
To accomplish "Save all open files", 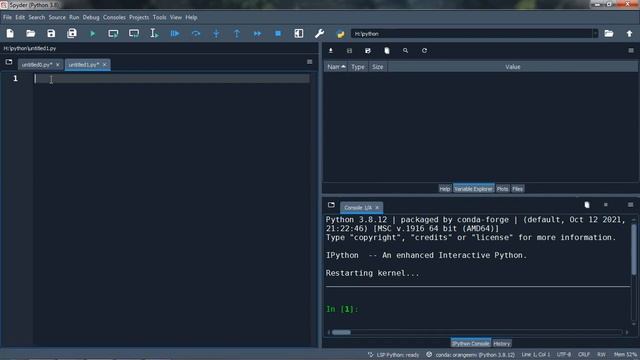I will pyautogui.click(x=72, y=33).
